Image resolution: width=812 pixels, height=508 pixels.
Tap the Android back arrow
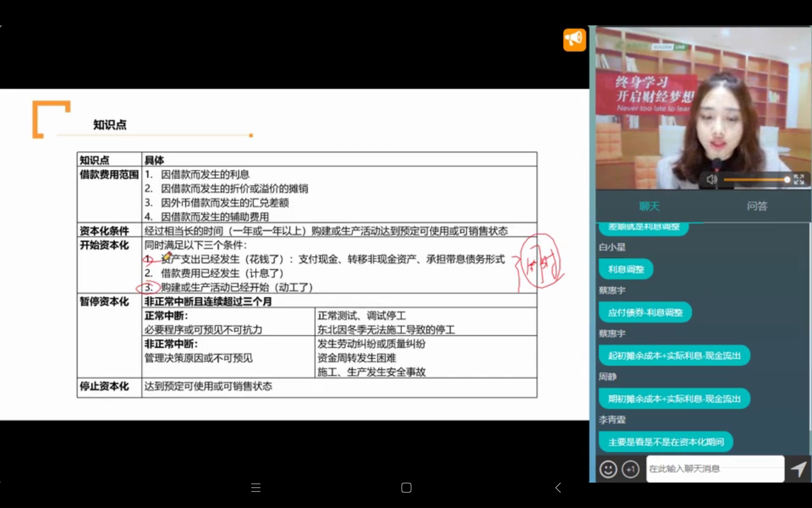click(x=558, y=488)
